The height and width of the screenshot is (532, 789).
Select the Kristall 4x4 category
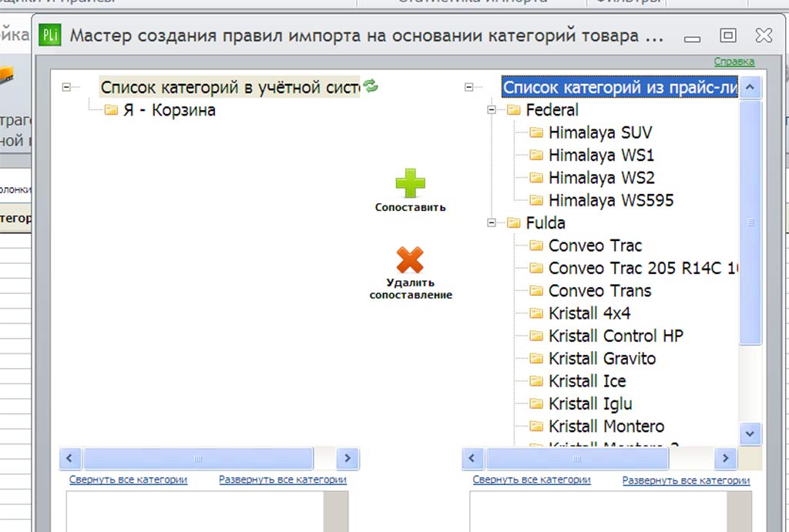pos(589,313)
